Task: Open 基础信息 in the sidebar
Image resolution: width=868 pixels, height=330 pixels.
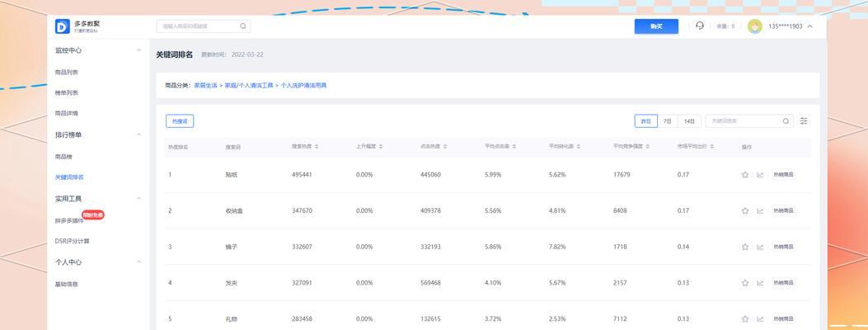Action: pyautogui.click(x=67, y=284)
